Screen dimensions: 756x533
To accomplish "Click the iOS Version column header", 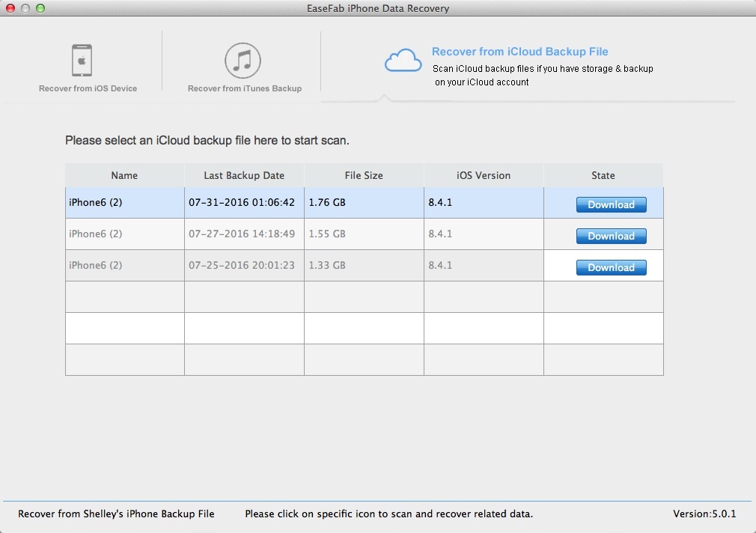I will [483, 176].
